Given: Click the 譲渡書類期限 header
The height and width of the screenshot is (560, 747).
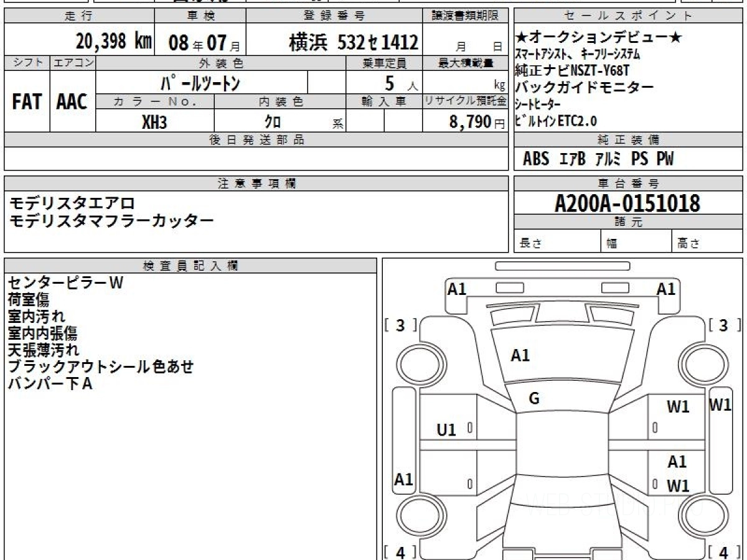Looking at the screenshot, I should click(466, 16).
